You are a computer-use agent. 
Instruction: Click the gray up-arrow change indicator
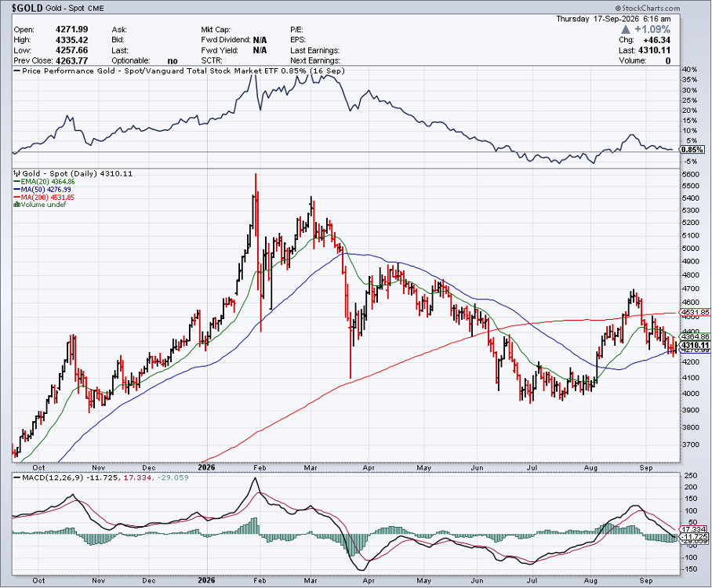(x=626, y=30)
